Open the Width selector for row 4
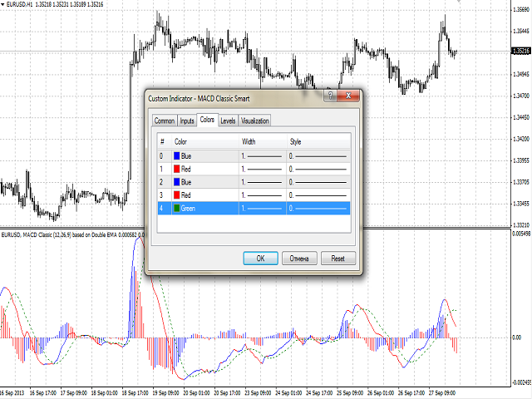 click(263, 209)
